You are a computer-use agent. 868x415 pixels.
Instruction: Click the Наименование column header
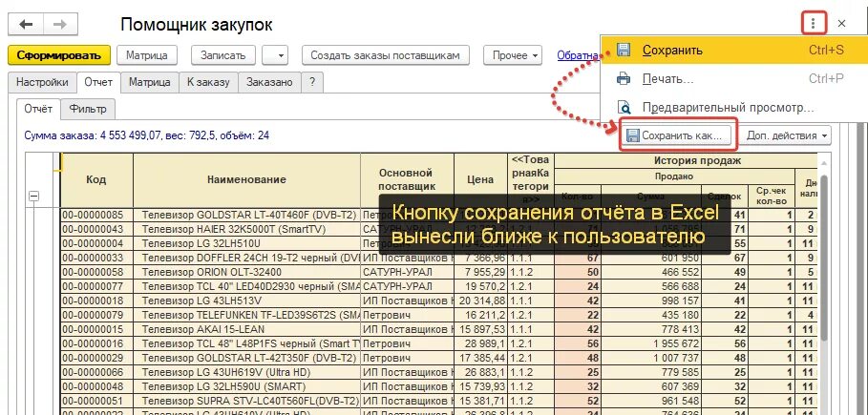[247, 179]
